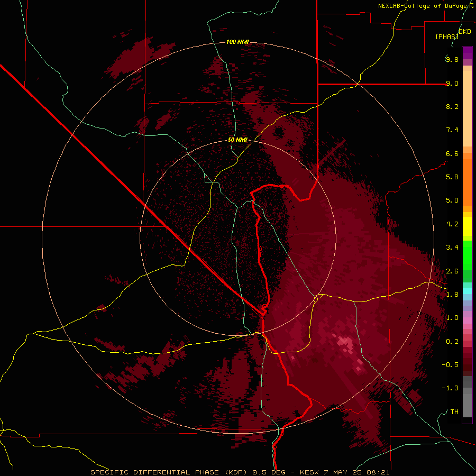Click the yellow segment of the color bar
The width and height of the screenshot is (476, 476).
467,226
